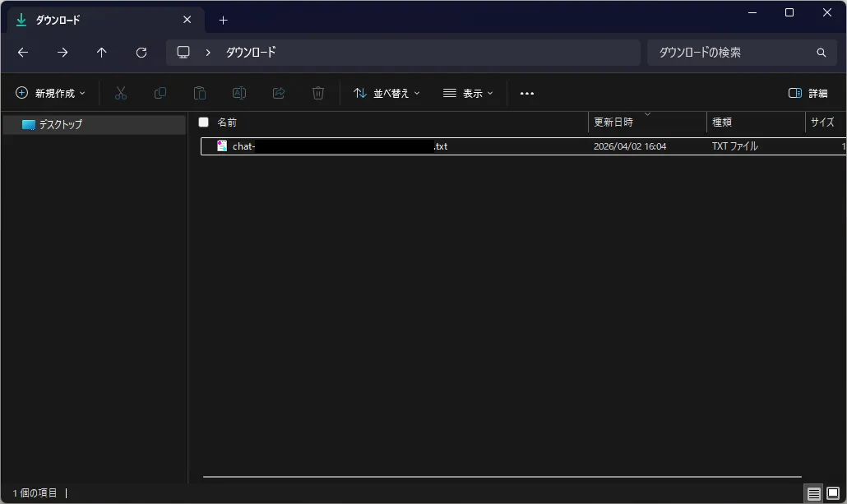Click the Delete trash can icon
The image size is (847, 504).
[x=318, y=94]
